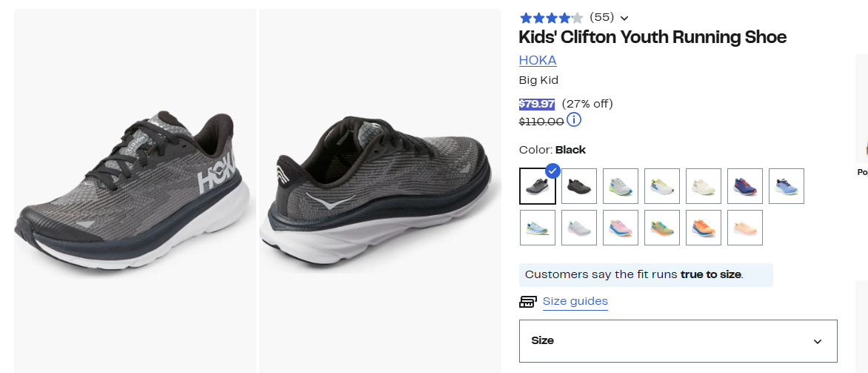Select the mint and lavender shoe color
Image resolution: width=868 pixels, height=373 pixels.
[x=579, y=228]
